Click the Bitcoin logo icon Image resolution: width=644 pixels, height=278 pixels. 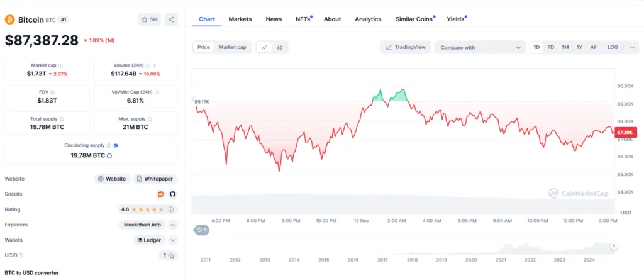coord(9,19)
